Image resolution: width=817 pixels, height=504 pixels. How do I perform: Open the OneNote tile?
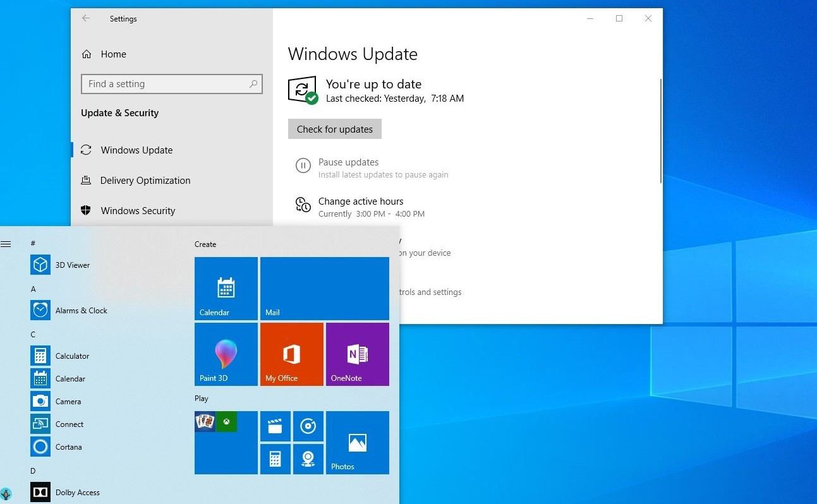(x=358, y=354)
